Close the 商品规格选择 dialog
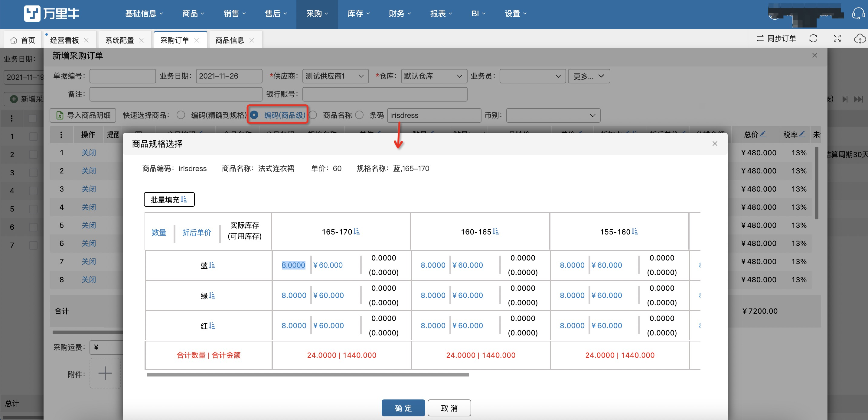This screenshot has height=420, width=868. pyautogui.click(x=715, y=144)
